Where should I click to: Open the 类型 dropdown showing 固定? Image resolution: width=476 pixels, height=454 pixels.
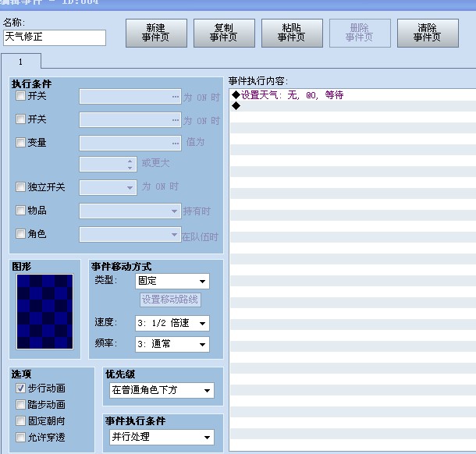[172, 281]
